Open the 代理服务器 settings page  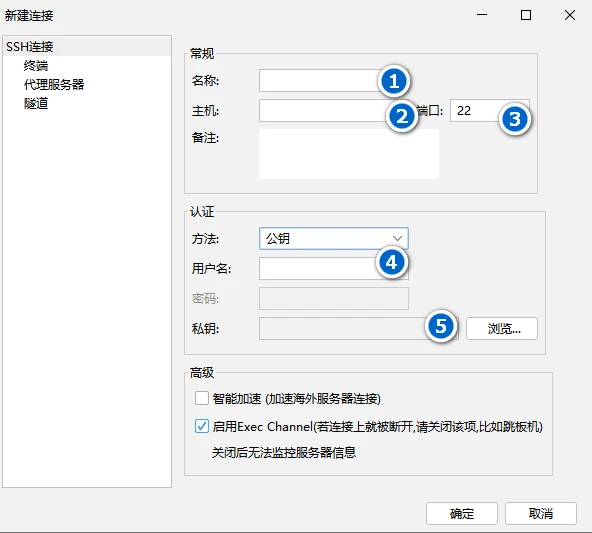pos(54,84)
